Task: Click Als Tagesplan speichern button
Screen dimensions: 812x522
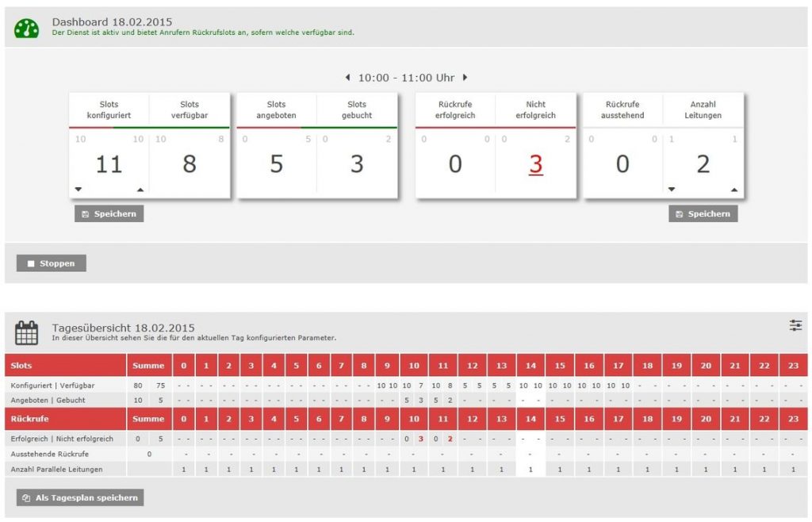Action: coord(80,497)
